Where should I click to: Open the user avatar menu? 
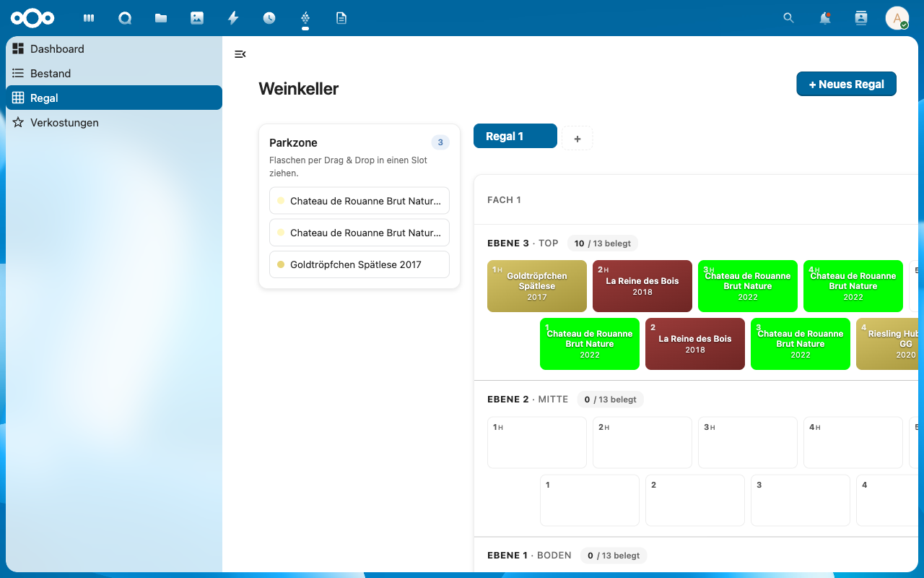[x=897, y=18]
